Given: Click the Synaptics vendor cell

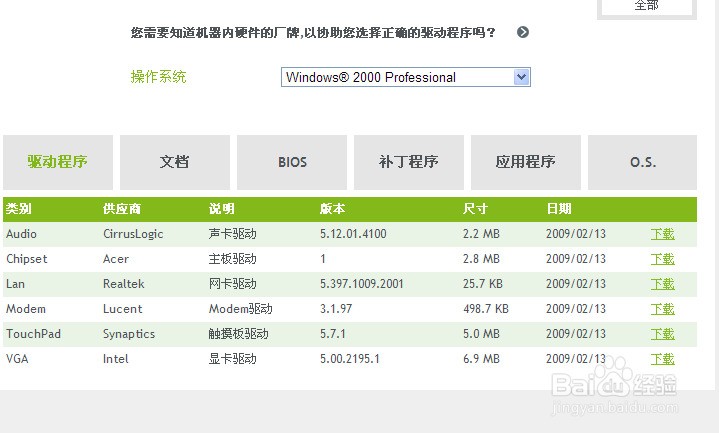Looking at the screenshot, I should 129,334.
